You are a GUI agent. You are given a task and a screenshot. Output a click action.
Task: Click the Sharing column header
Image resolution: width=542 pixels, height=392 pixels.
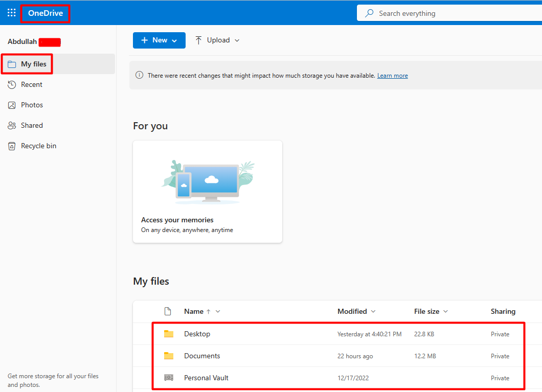[503, 312]
